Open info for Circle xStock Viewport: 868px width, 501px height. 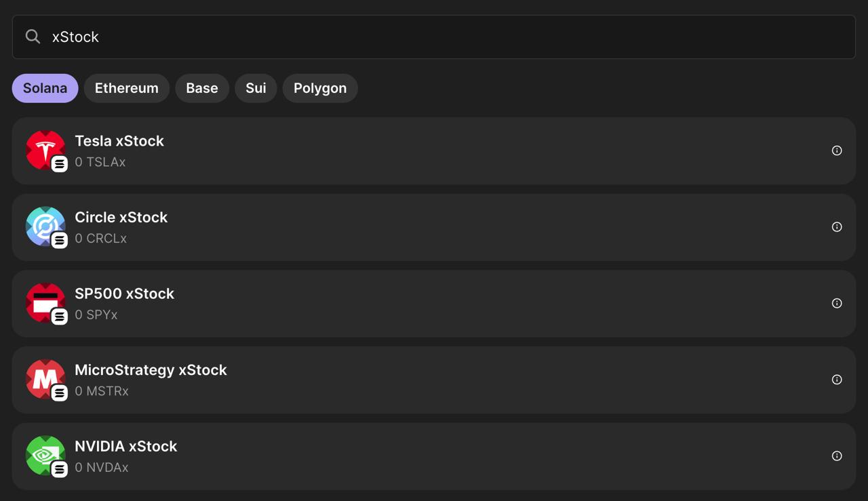point(837,227)
